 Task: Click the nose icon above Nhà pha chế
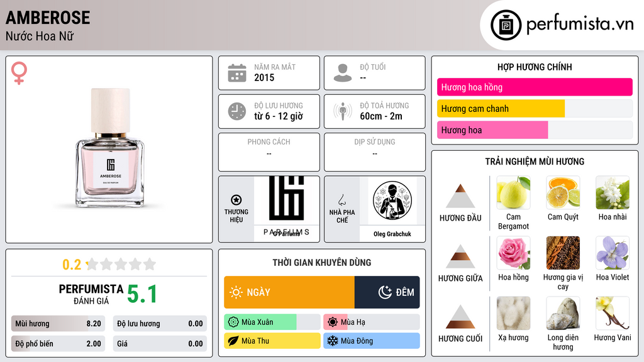coord(341,200)
